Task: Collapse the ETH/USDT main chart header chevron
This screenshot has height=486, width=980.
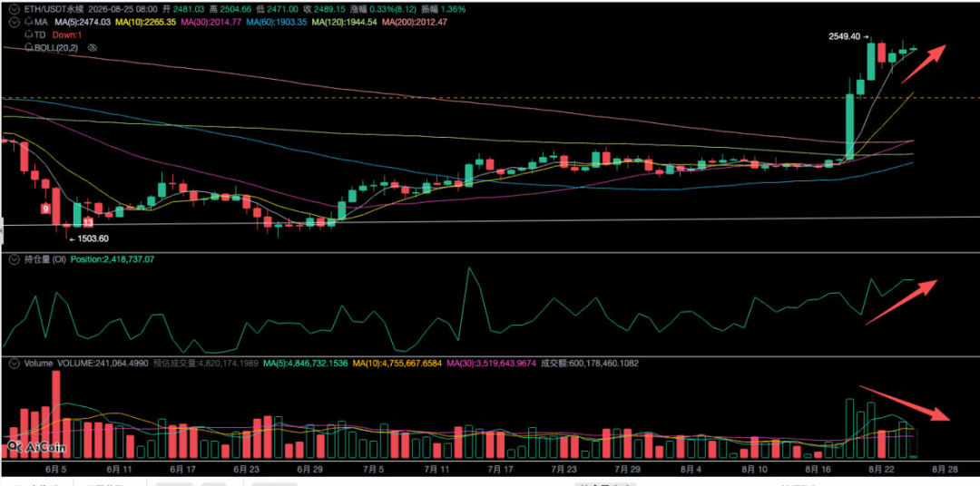Action: 13,9
